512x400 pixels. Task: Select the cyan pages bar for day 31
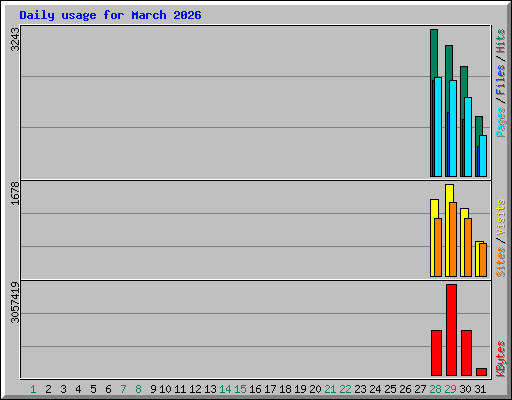483,156
